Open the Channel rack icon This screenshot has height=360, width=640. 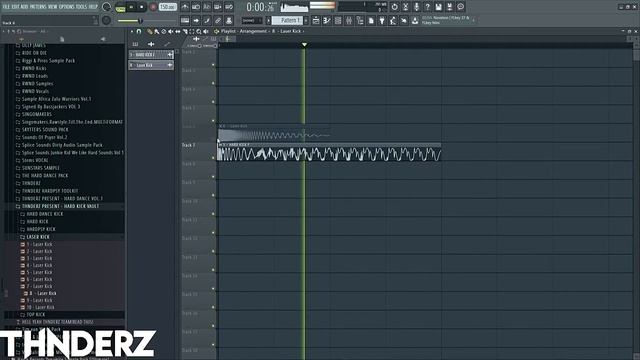point(338,20)
